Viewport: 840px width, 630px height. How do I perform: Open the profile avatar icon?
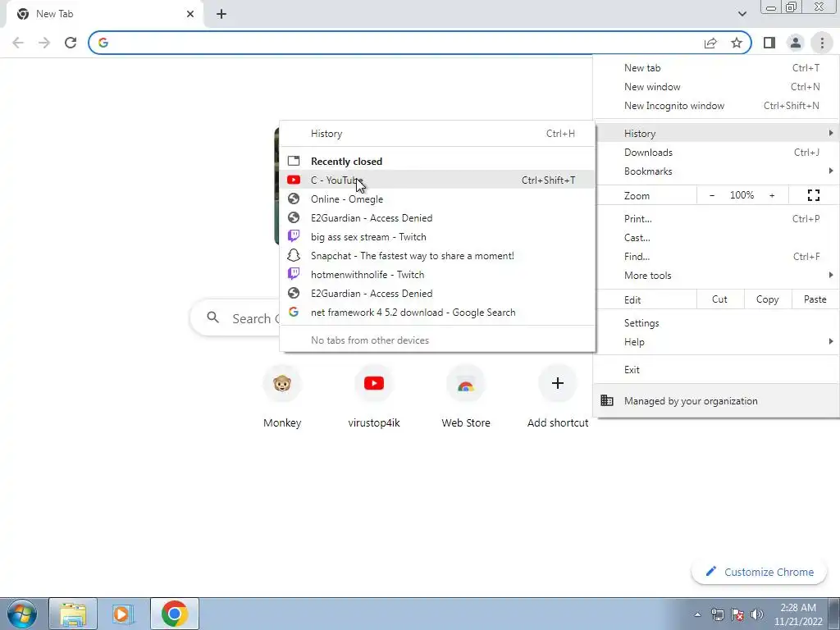pos(796,43)
